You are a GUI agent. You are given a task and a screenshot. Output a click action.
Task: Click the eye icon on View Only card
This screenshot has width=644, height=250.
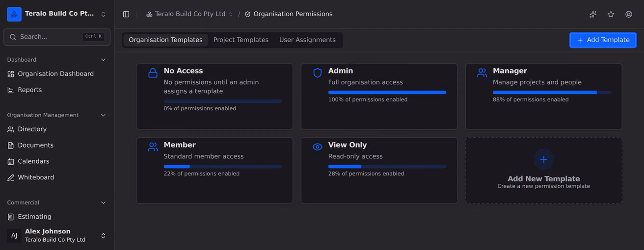coord(318,147)
